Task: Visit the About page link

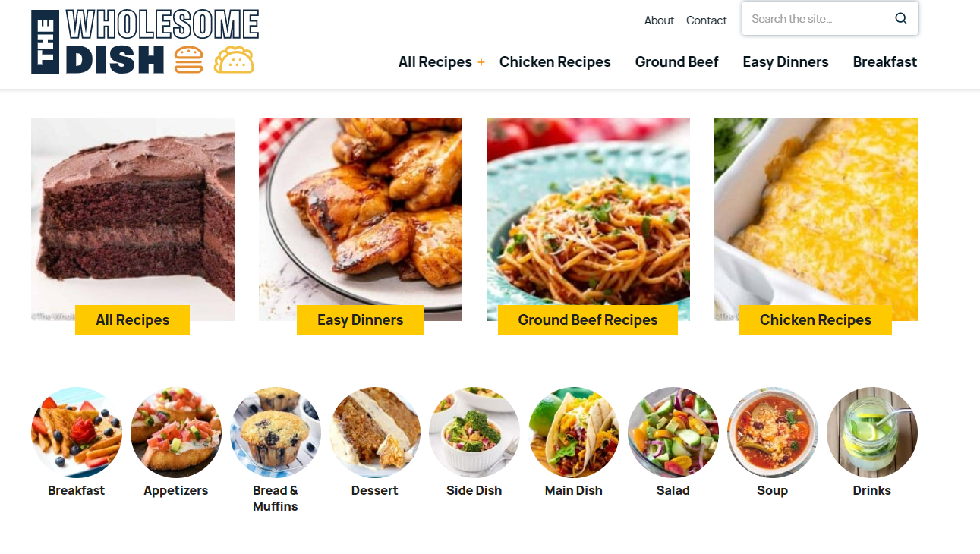Action: tap(659, 20)
